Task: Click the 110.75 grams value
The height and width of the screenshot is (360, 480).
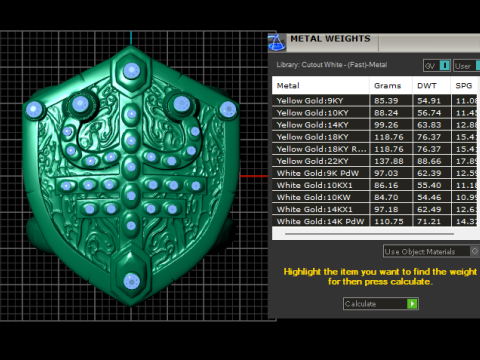Action: (x=389, y=221)
